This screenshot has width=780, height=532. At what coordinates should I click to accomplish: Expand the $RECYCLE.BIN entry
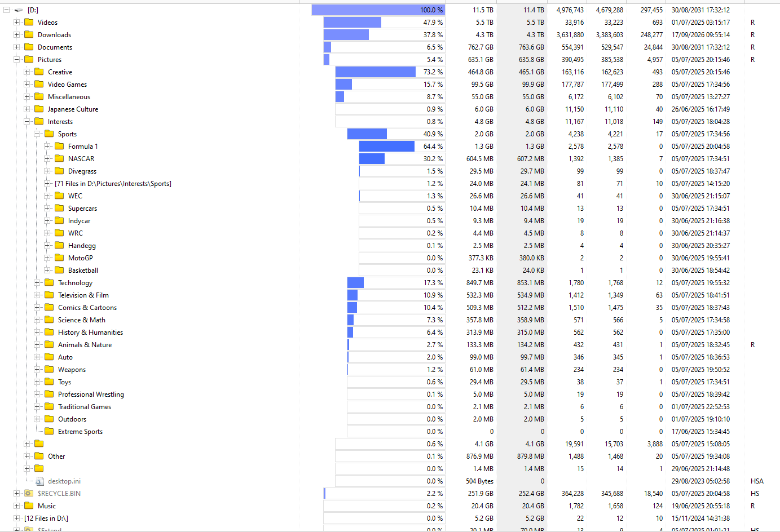(17, 494)
